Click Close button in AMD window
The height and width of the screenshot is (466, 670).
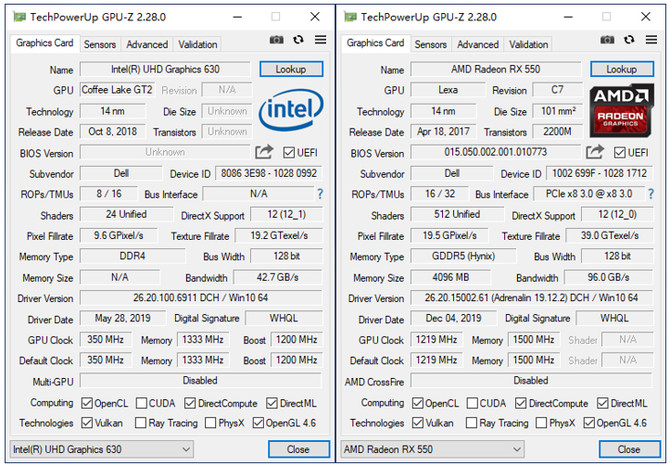[x=629, y=449]
